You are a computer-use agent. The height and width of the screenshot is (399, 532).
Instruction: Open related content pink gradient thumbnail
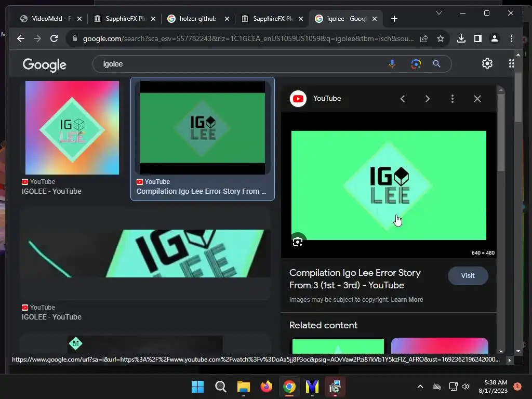coord(440,345)
